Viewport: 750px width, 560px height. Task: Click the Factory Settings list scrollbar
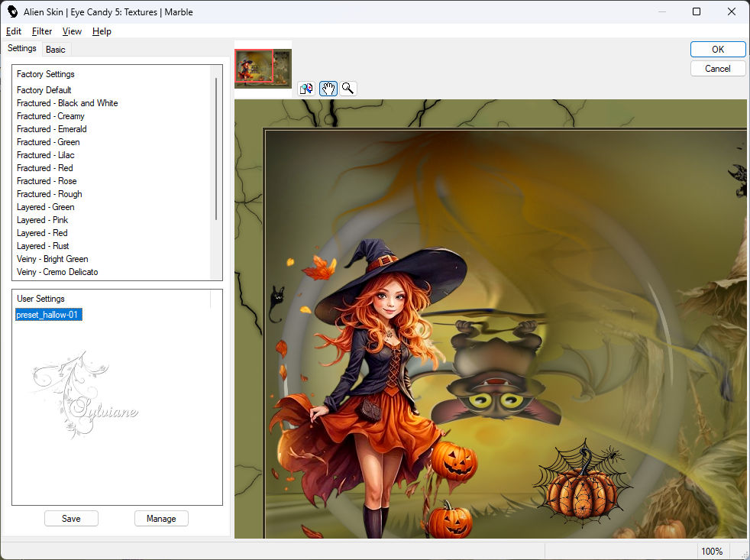pos(216,148)
